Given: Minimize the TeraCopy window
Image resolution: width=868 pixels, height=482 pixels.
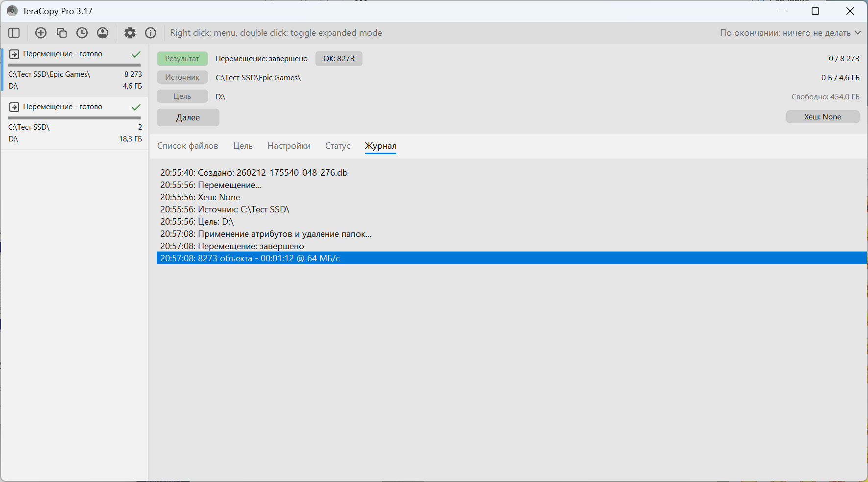Looking at the screenshot, I should click(x=781, y=11).
